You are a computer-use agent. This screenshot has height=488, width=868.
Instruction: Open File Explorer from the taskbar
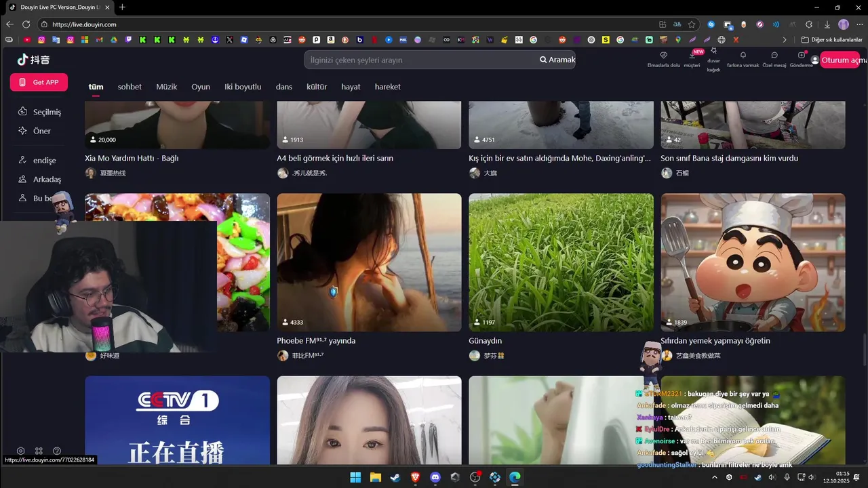click(x=375, y=477)
